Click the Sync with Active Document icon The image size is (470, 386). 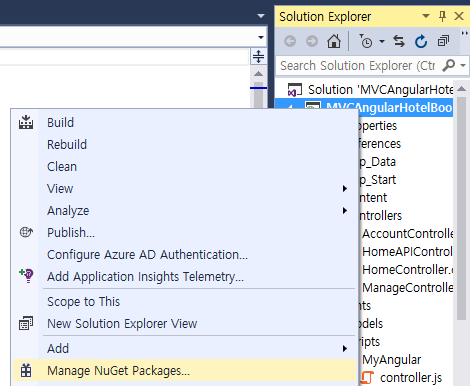(399, 41)
